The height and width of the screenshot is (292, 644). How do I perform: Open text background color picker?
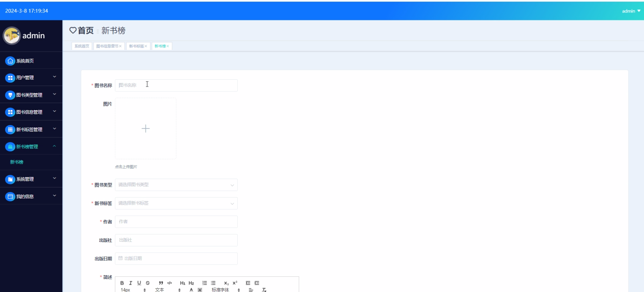[200, 290]
